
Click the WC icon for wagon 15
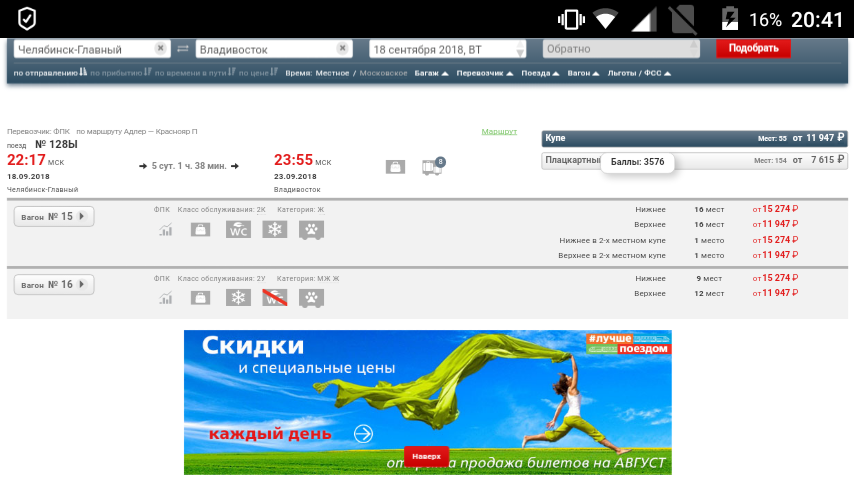coord(238,230)
